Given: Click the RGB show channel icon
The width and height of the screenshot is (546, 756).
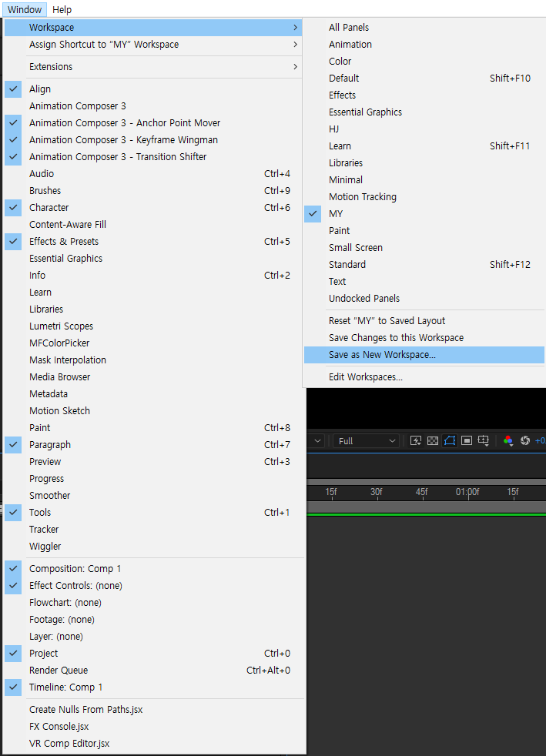Looking at the screenshot, I should (508, 440).
